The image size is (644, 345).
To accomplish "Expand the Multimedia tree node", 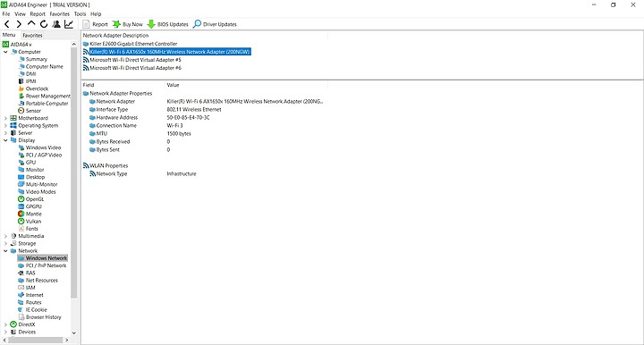I will (x=5, y=236).
